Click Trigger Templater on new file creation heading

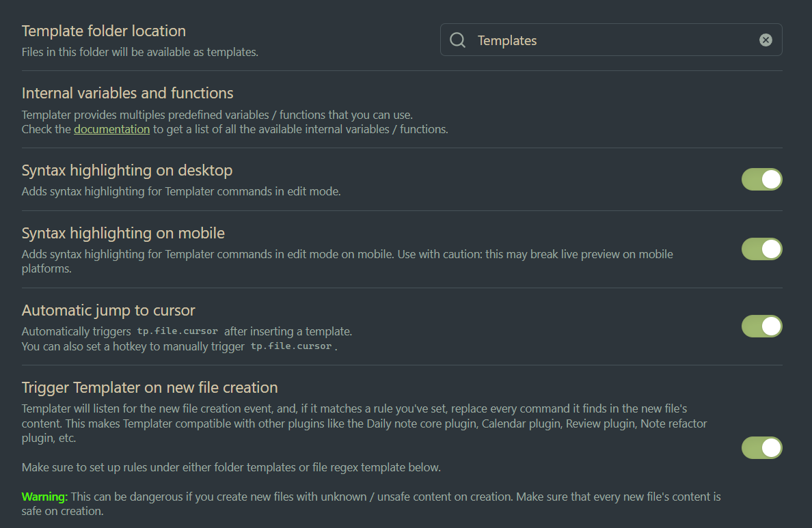(x=150, y=388)
